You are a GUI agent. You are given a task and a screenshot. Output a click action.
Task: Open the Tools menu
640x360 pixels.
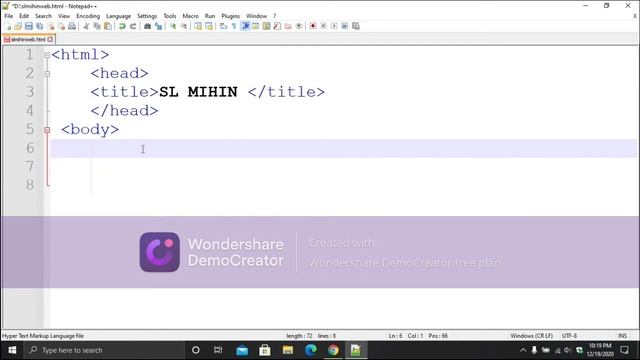point(170,16)
